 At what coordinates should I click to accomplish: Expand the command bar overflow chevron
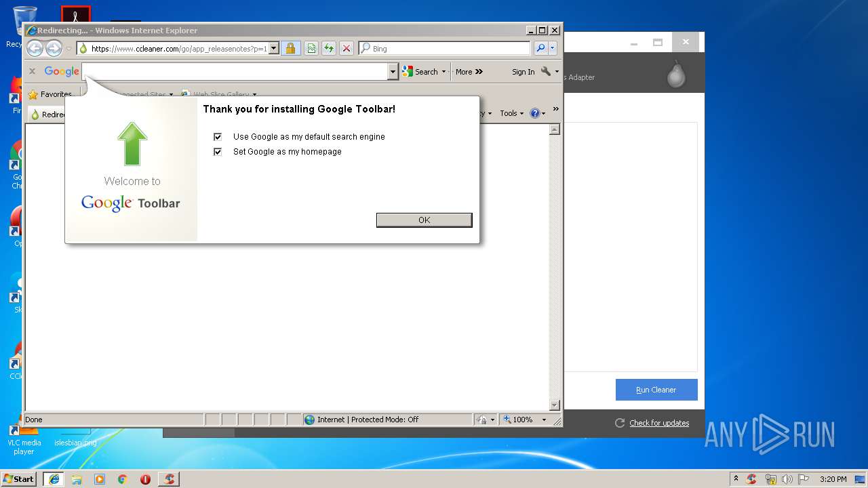(x=556, y=108)
